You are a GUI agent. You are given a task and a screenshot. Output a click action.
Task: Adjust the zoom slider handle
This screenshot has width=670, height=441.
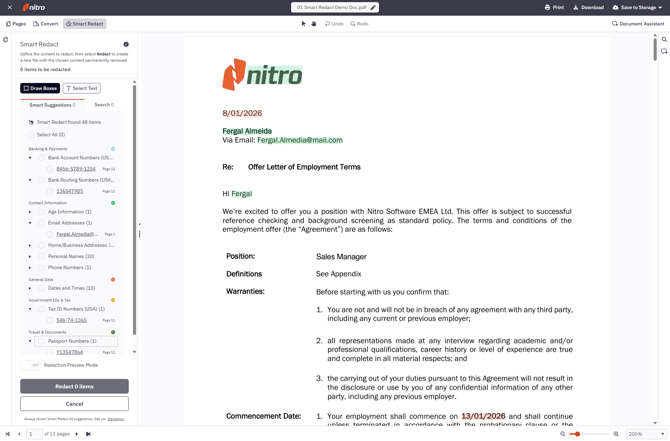coord(577,434)
